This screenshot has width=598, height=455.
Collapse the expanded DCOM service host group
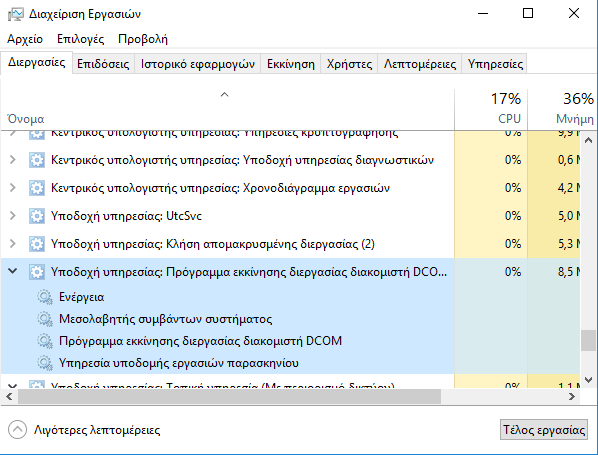13,271
